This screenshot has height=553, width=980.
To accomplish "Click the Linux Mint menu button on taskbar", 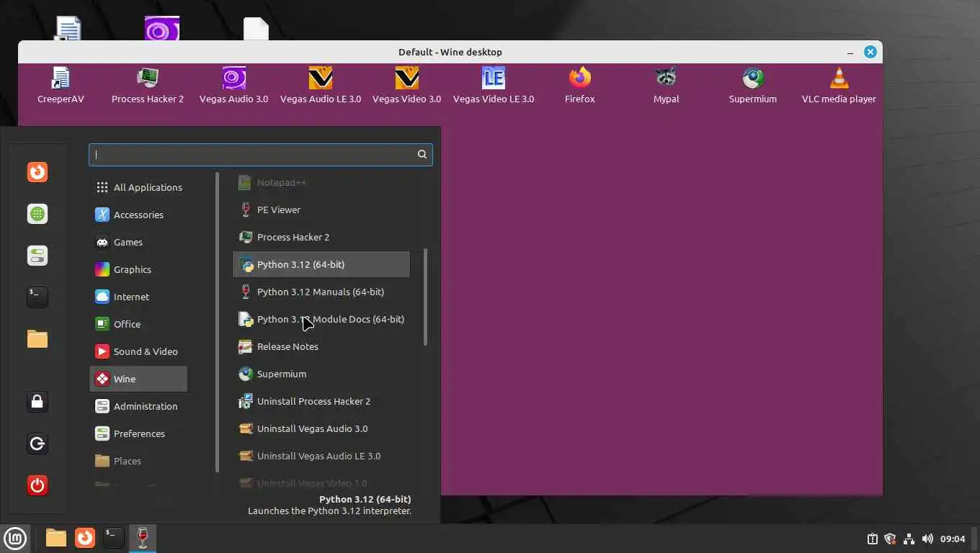I will pos(15,538).
